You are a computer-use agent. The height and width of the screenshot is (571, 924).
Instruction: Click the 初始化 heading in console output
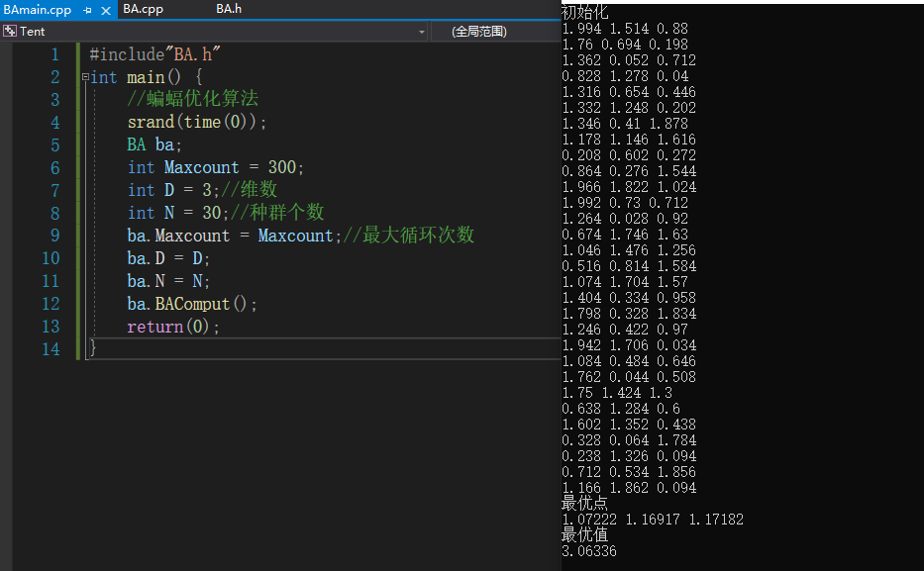[584, 13]
